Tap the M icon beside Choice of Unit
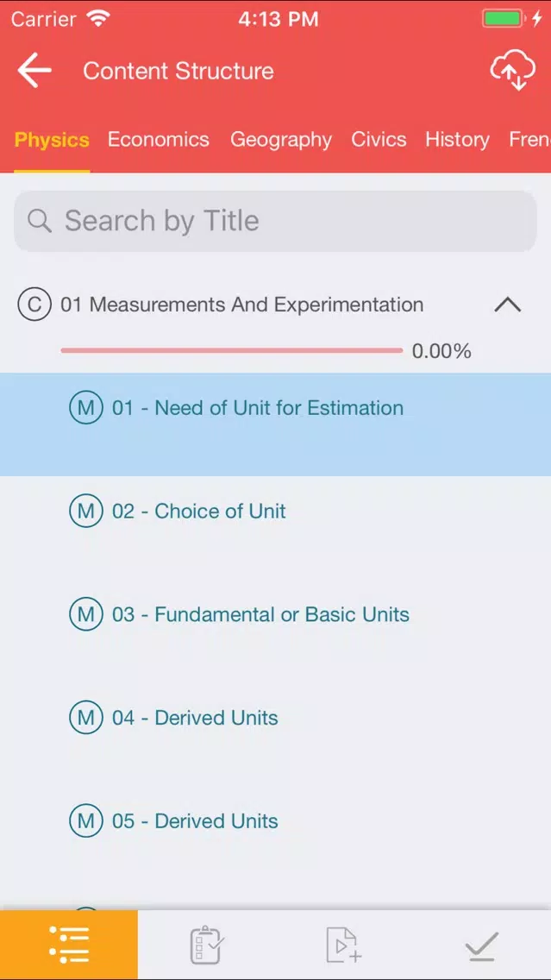The image size is (551, 980). pos(85,512)
